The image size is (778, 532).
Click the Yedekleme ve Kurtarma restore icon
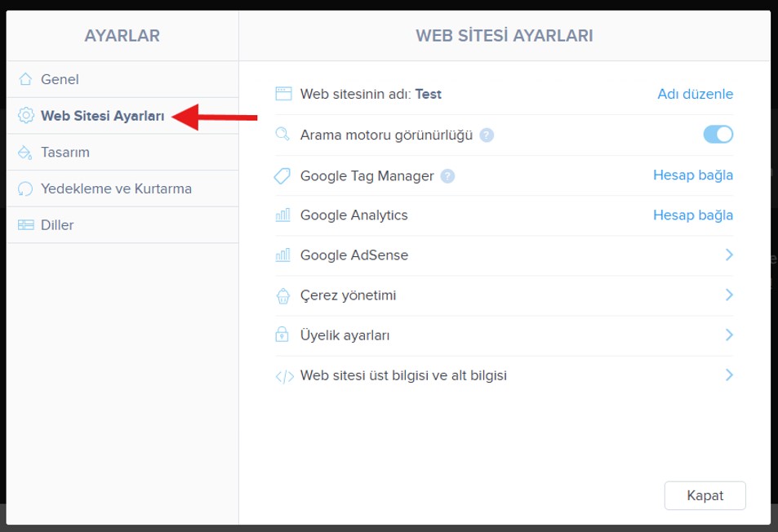coord(26,188)
